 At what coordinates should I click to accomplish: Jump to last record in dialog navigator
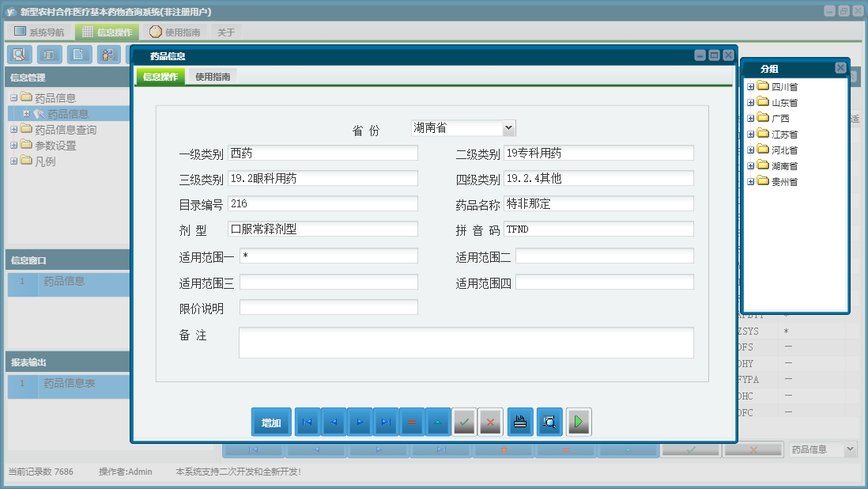[x=386, y=422]
